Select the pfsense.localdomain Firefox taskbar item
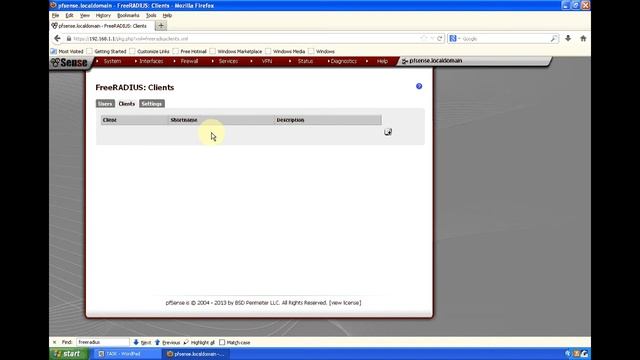The width and height of the screenshot is (640, 360). coord(196,354)
